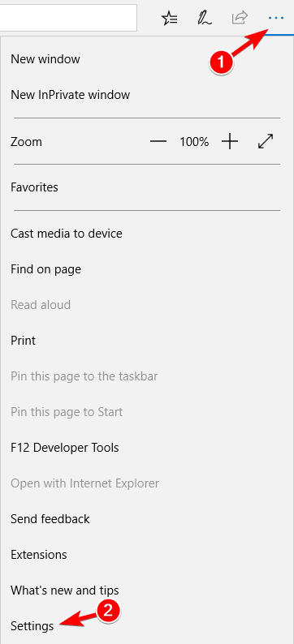Open Settings at the menu bottom
This screenshot has height=644, width=294.
tap(141, 626)
